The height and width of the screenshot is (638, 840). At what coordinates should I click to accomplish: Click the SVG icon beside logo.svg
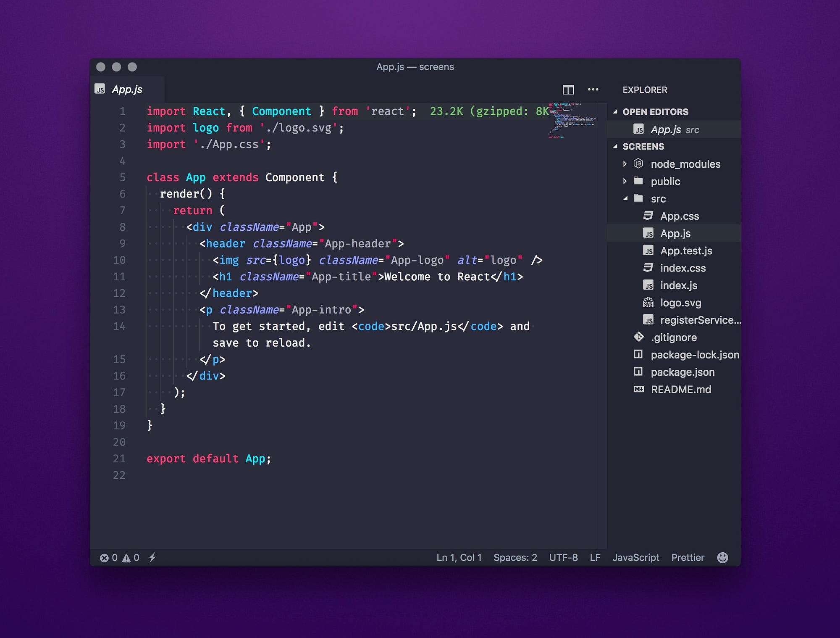(x=648, y=303)
